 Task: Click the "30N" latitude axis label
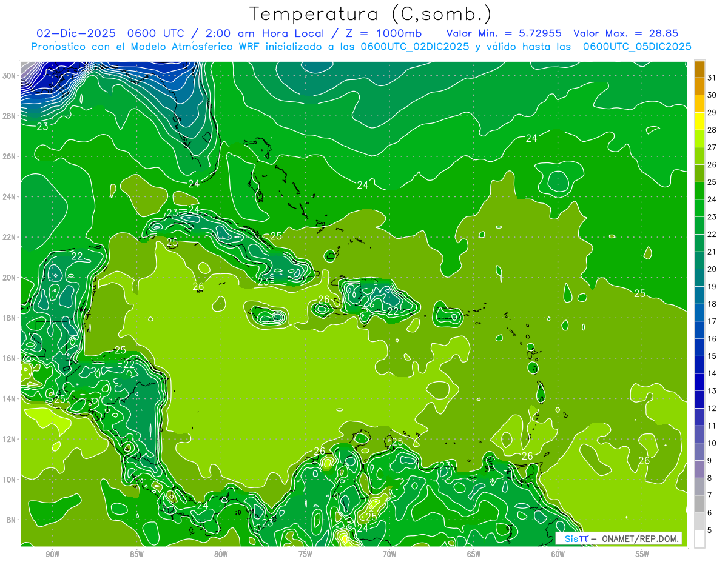pos(10,76)
